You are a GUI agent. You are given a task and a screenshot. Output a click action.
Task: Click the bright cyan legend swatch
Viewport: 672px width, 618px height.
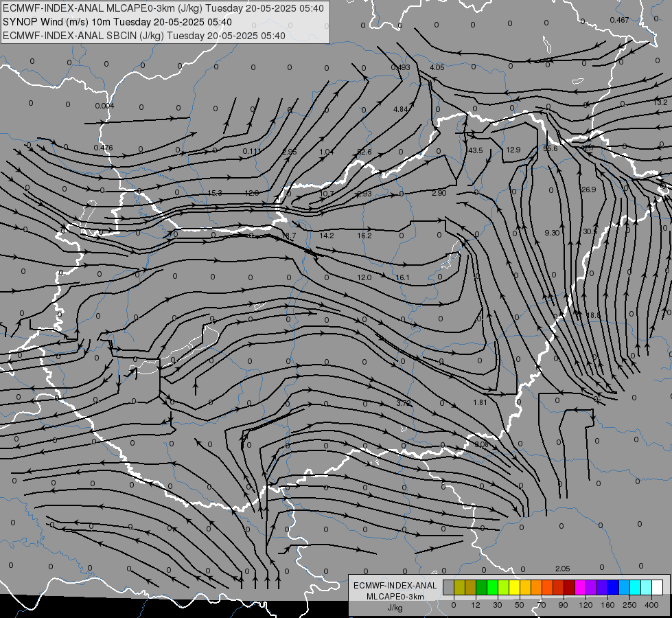click(635, 587)
